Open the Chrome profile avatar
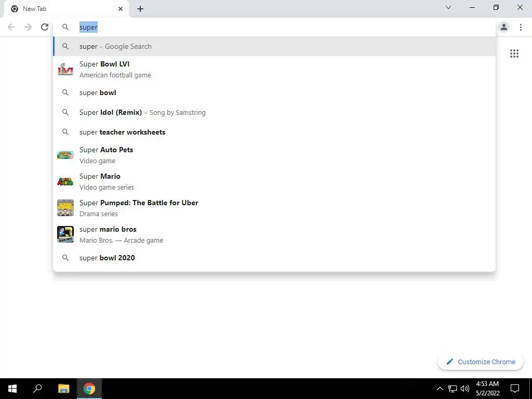 [x=504, y=27]
